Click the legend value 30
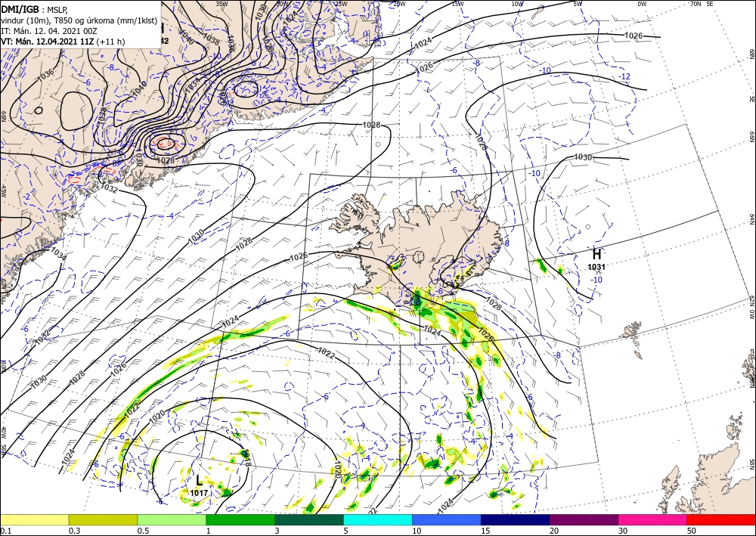The height and width of the screenshot is (536, 756). pyautogui.click(x=623, y=531)
